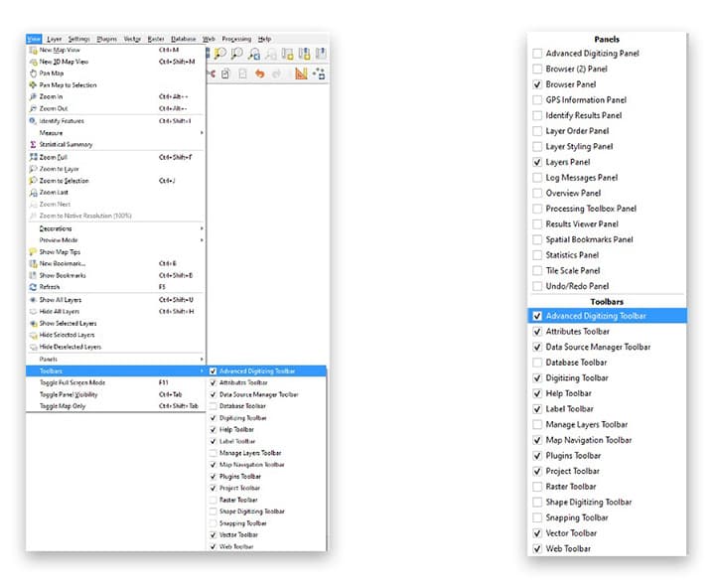Open Statistical Summary sigma icon

33,144
